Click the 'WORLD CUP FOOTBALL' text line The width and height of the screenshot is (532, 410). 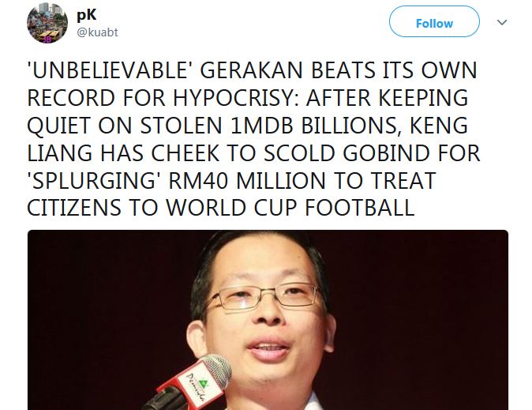(x=290, y=208)
